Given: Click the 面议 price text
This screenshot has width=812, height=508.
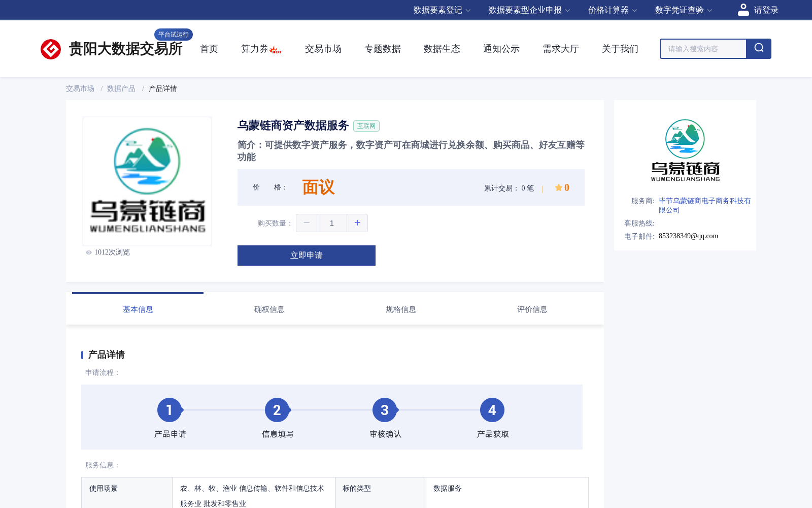Looking at the screenshot, I should click(x=318, y=187).
